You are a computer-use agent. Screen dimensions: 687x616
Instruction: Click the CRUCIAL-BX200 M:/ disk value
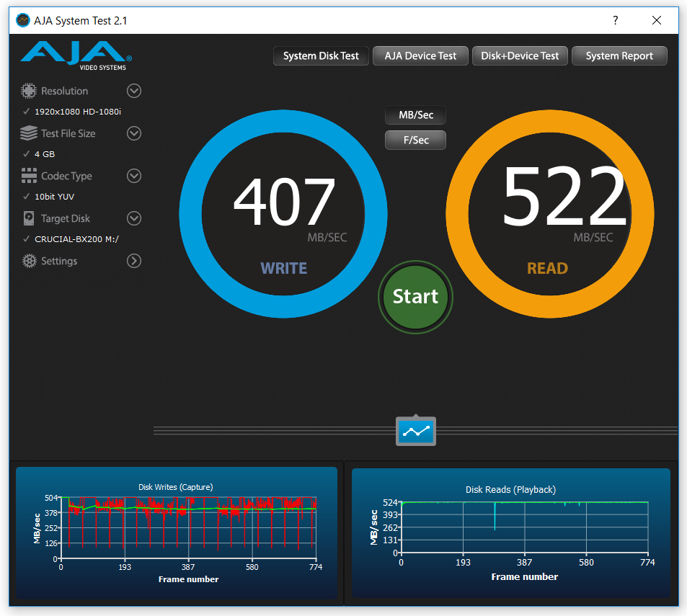(x=76, y=239)
